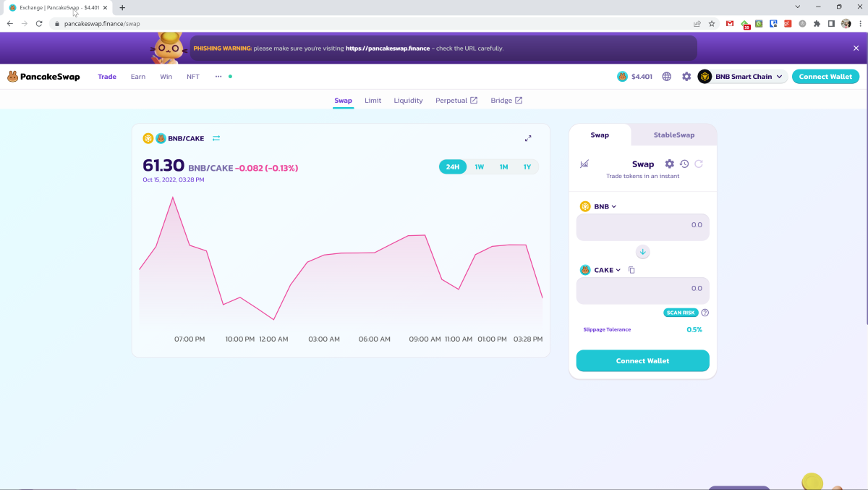Toggle the browser side panel icon

831,23
